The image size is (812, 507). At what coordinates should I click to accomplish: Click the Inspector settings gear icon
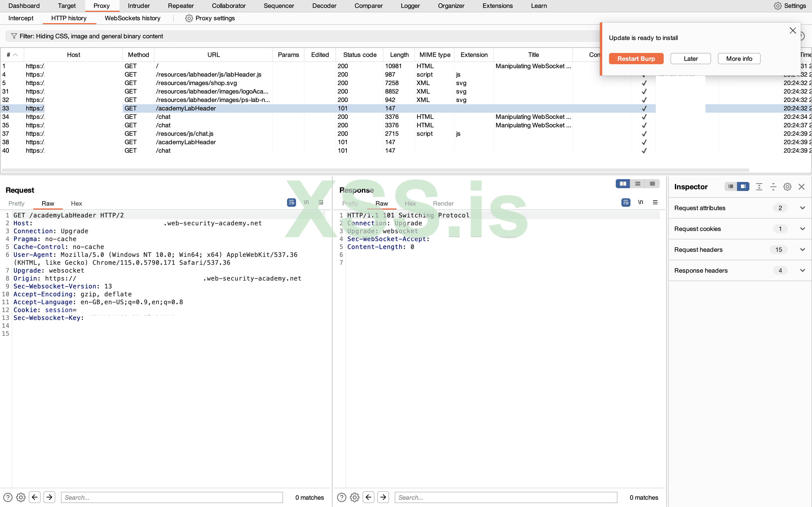tap(787, 187)
